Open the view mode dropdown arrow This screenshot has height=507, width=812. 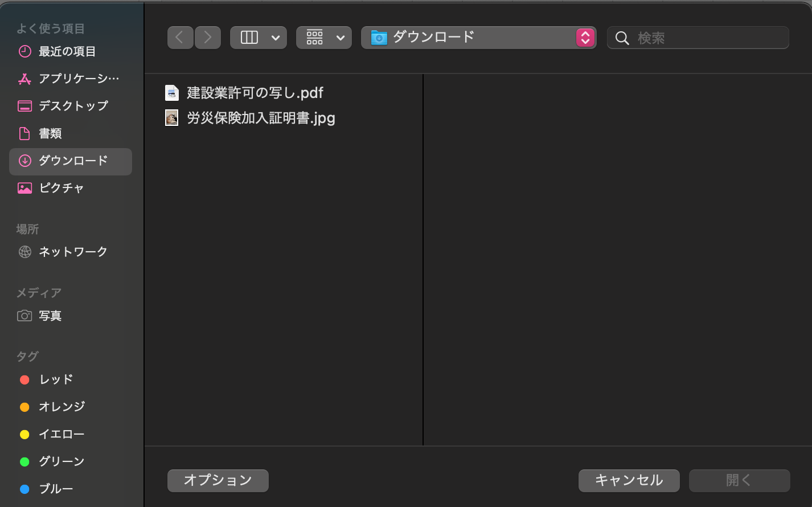[276, 38]
